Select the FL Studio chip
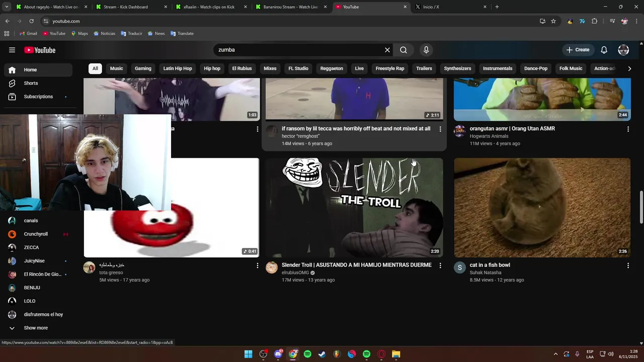 point(298,68)
